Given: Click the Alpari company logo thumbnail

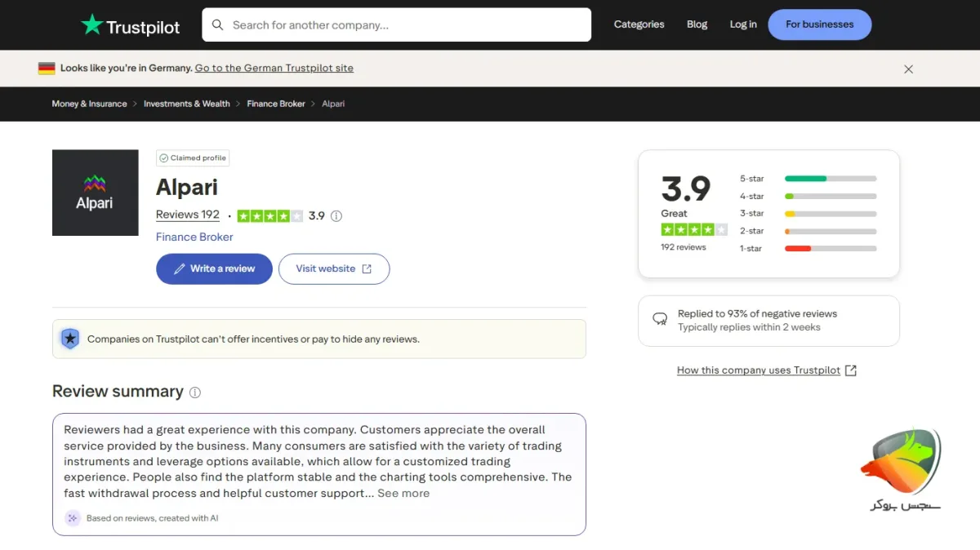Looking at the screenshot, I should coord(95,193).
